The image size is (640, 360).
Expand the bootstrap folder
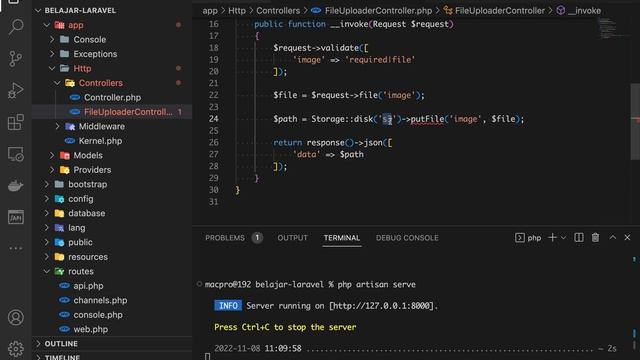click(x=47, y=184)
